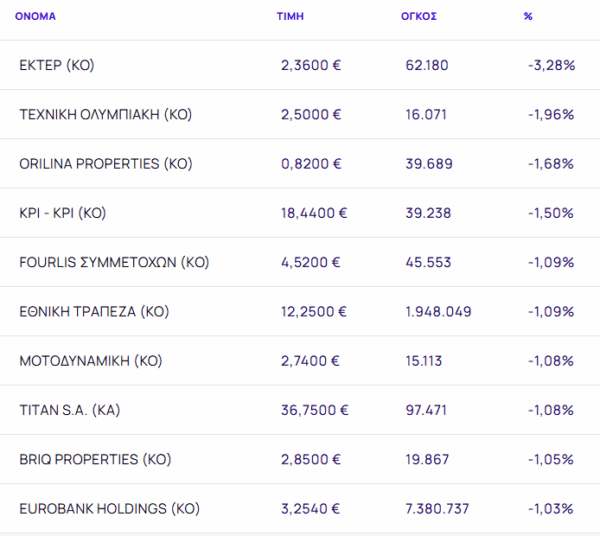Select the price 3,2540 € cell

click(310, 509)
